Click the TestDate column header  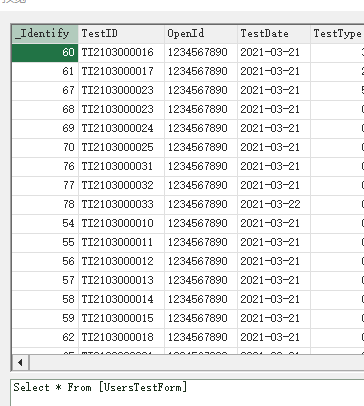pyautogui.click(x=274, y=34)
